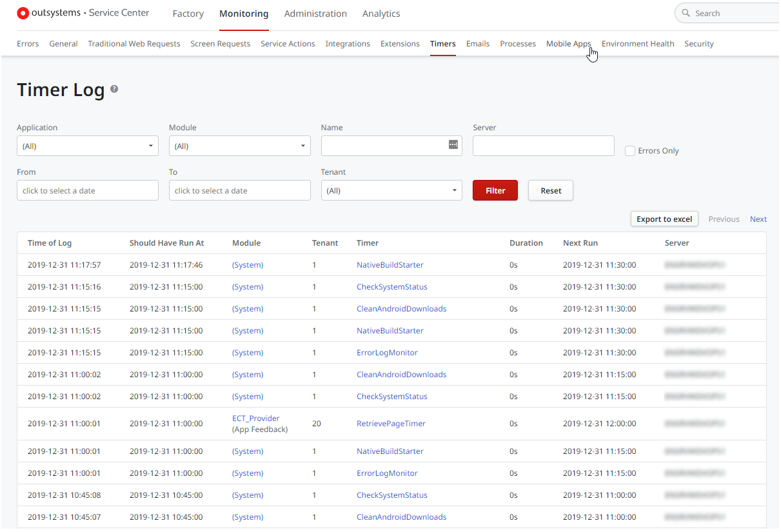Image resolution: width=781 pixels, height=532 pixels.
Task: Click the search magnifier icon
Action: click(687, 12)
